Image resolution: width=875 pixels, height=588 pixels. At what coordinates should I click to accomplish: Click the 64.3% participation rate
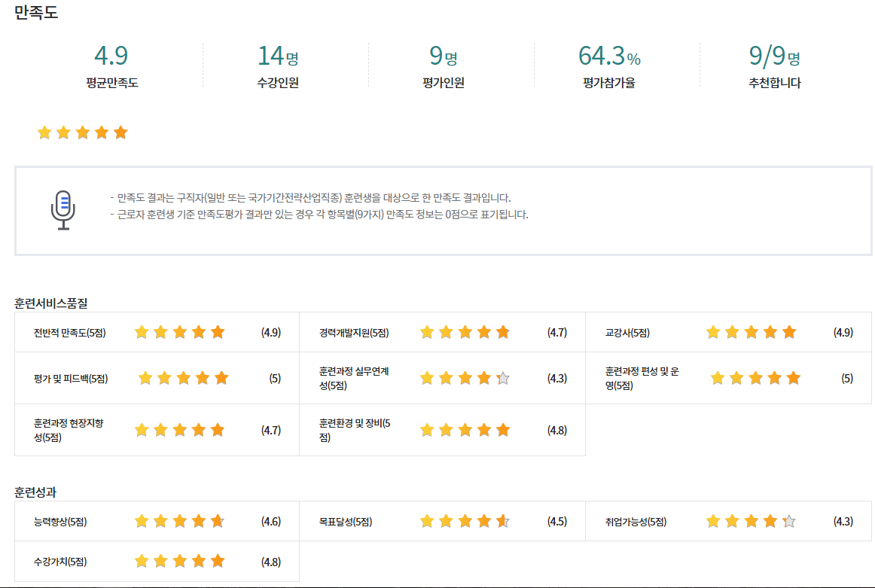pyautogui.click(x=609, y=55)
